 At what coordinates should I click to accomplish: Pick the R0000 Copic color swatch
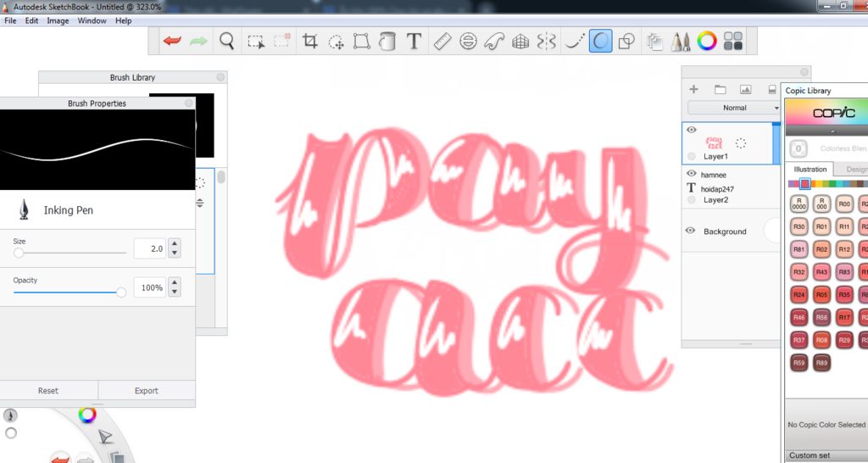(x=798, y=204)
